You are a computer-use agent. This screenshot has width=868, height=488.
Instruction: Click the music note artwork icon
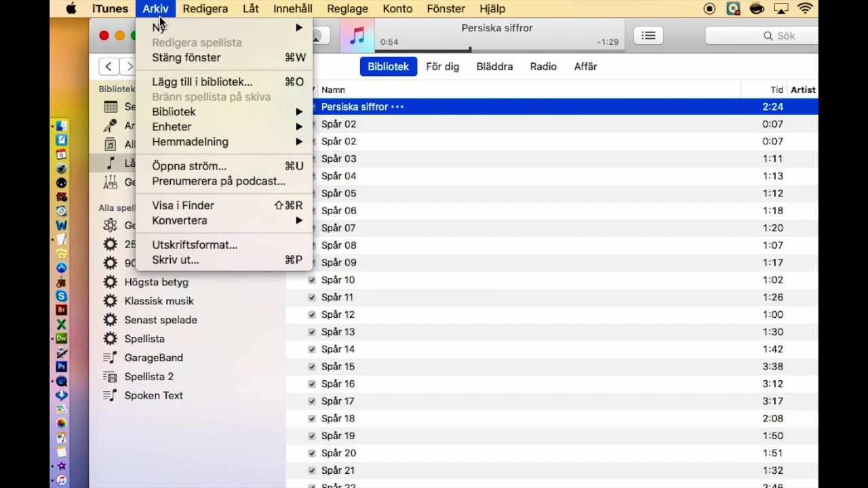[357, 36]
